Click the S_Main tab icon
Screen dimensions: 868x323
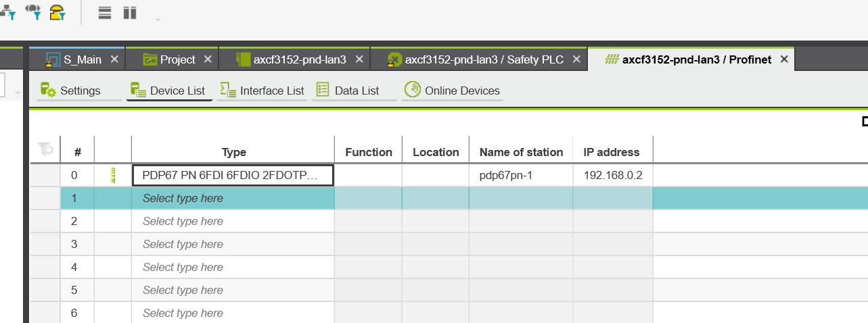click(x=53, y=60)
